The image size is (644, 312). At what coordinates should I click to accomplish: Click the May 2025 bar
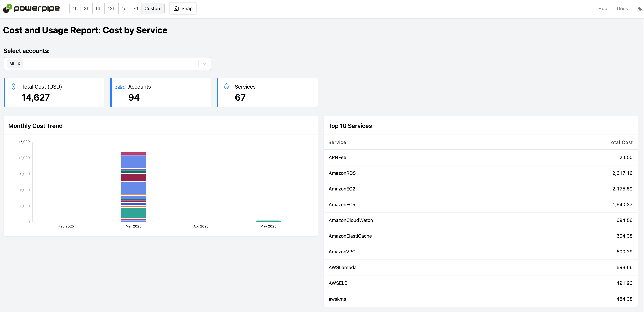click(268, 221)
